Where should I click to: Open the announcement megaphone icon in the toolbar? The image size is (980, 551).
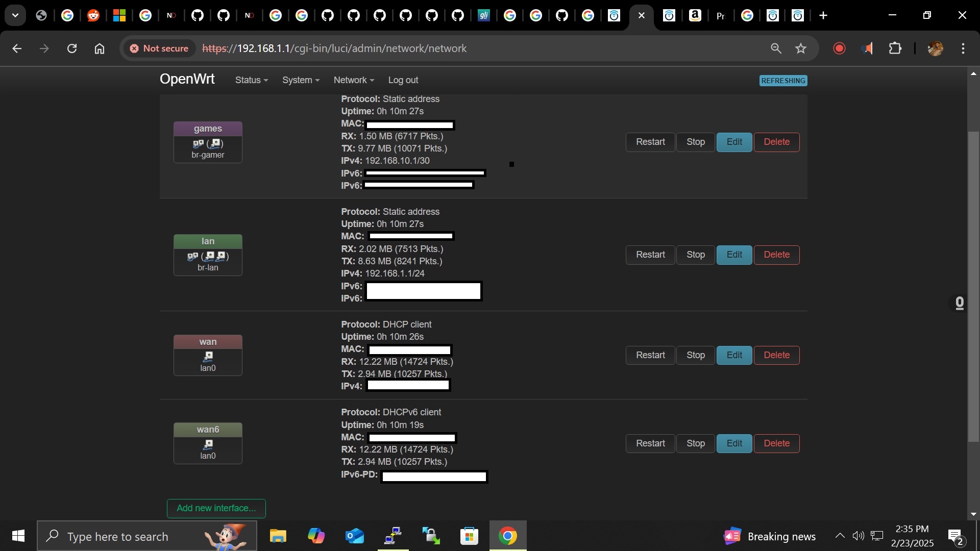pos(868,48)
